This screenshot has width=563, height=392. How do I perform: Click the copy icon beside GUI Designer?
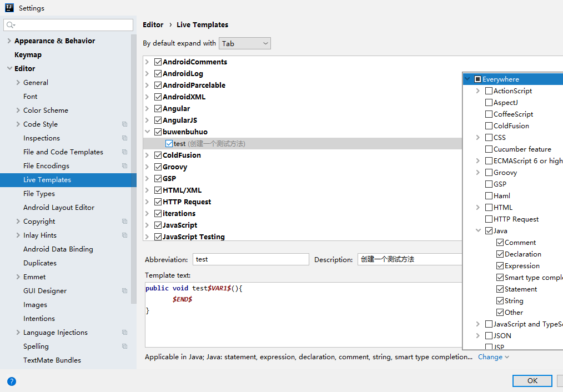point(124,291)
